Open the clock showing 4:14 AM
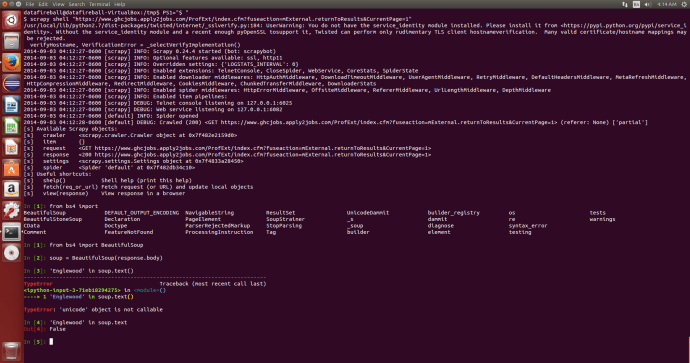Screen dimensions: 690x363 [x=667, y=4]
